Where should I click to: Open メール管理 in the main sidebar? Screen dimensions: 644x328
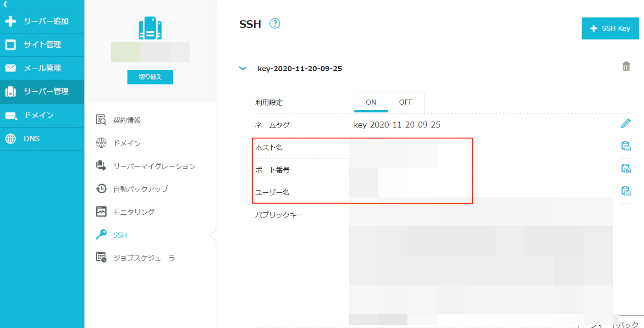[42, 68]
